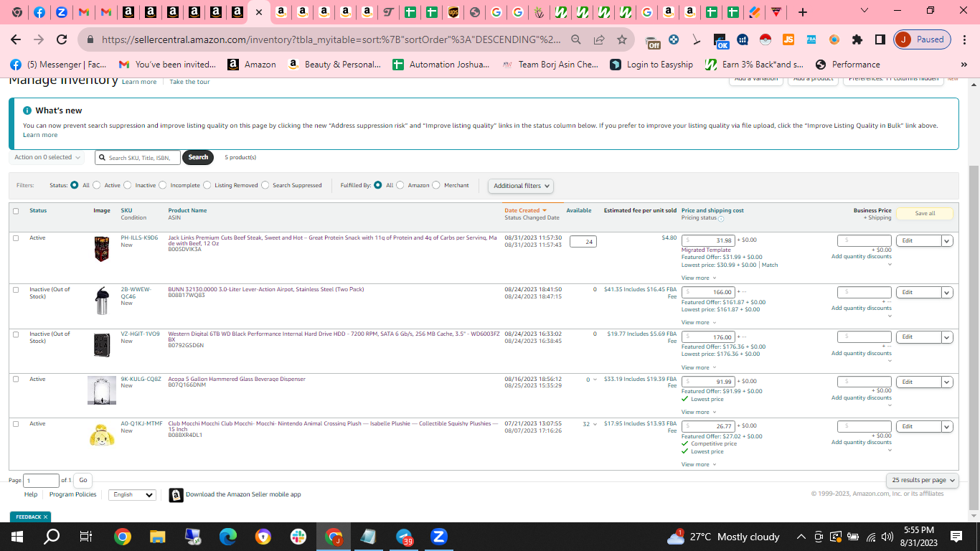Expand View more under the BUNN Airpot price
This screenshot has height=551, width=980.
click(697, 323)
